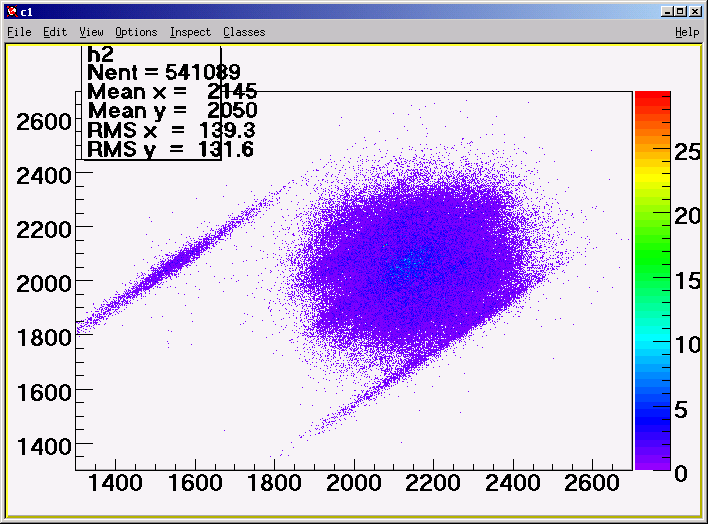
Task: Click palette axis label 15
Action: [x=687, y=281]
